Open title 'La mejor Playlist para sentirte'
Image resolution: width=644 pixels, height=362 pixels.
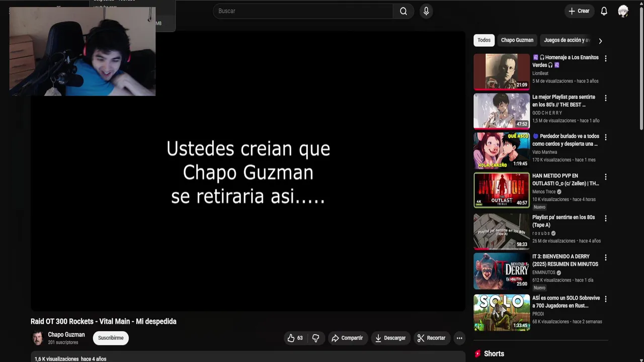click(563, 101)
